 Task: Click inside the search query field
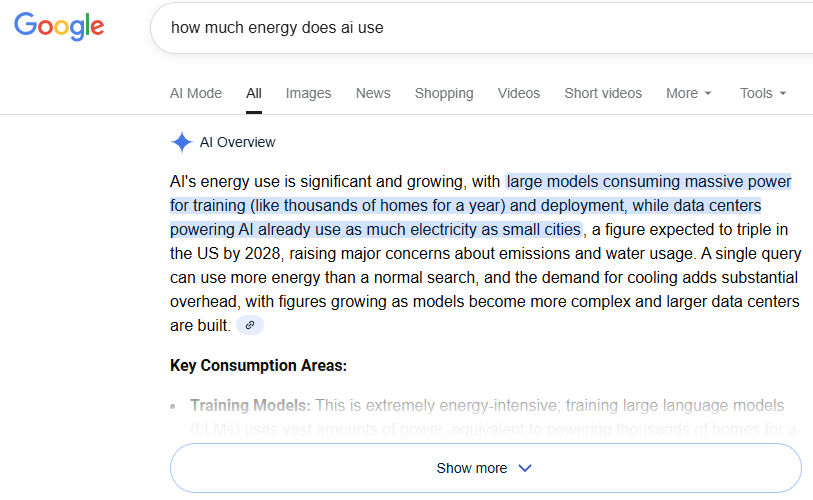point(450,28)
